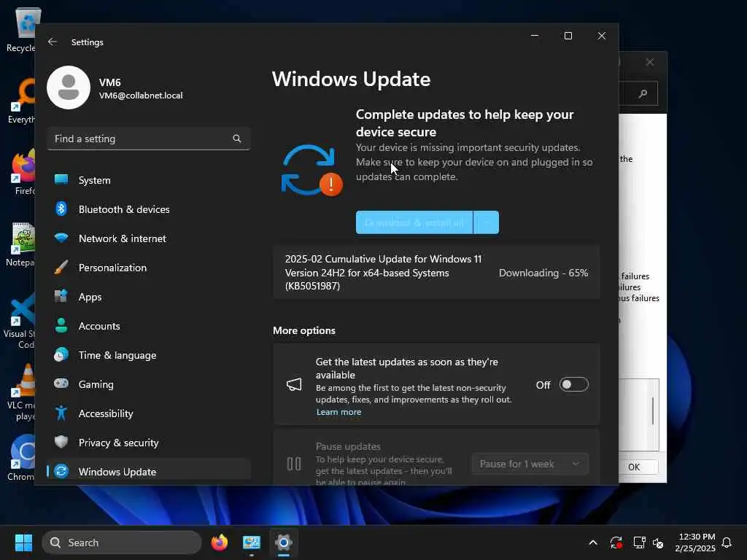Click the Time & language clock icon
The image size is (747, 560).
(61, 355)
